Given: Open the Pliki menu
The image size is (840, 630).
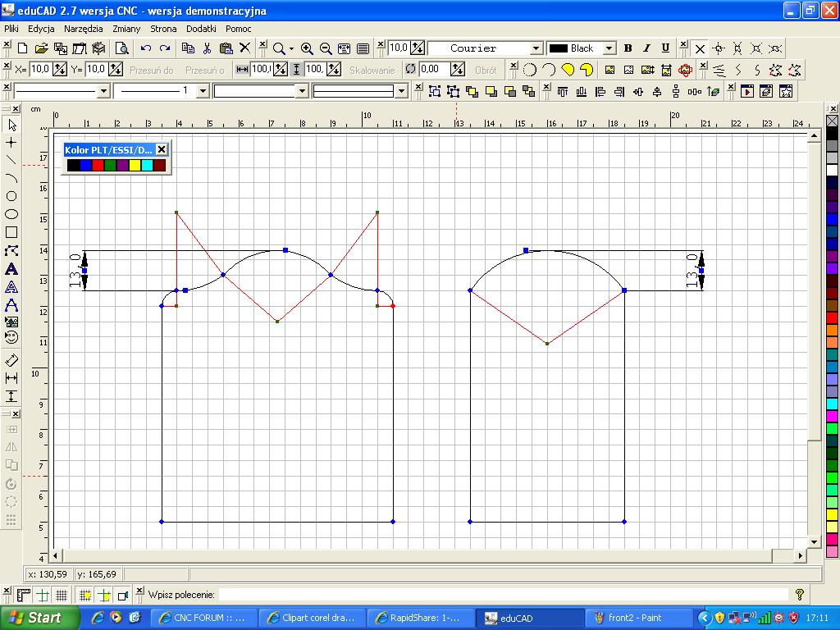Looking at the screenshot, I should (x=11, y=29).
